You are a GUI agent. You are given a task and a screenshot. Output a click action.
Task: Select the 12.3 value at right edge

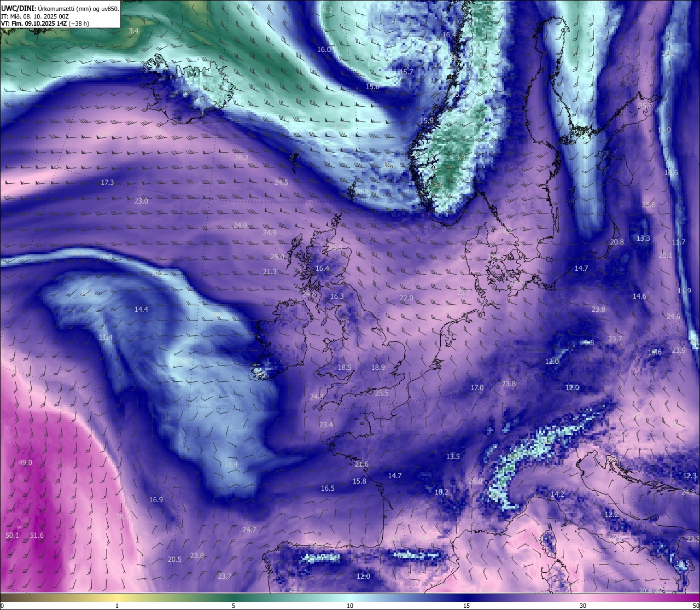(x=690, y=475)
